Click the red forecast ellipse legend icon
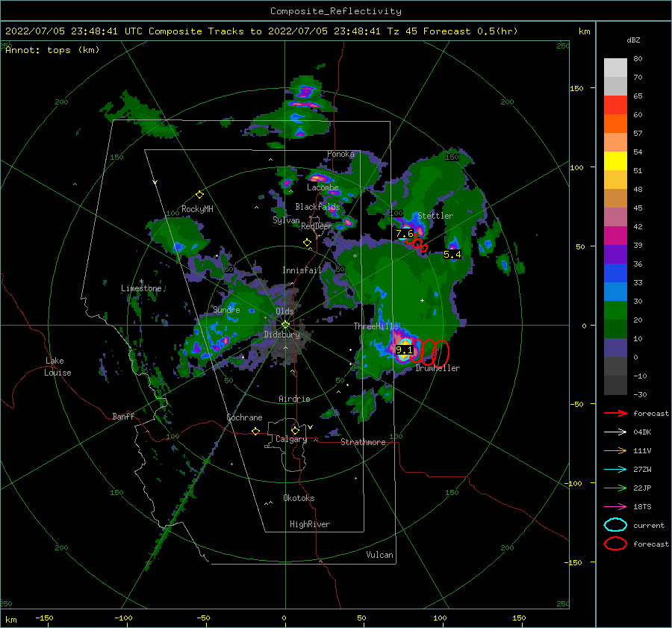Screen dimensions: 672x628 coord(615,544)
